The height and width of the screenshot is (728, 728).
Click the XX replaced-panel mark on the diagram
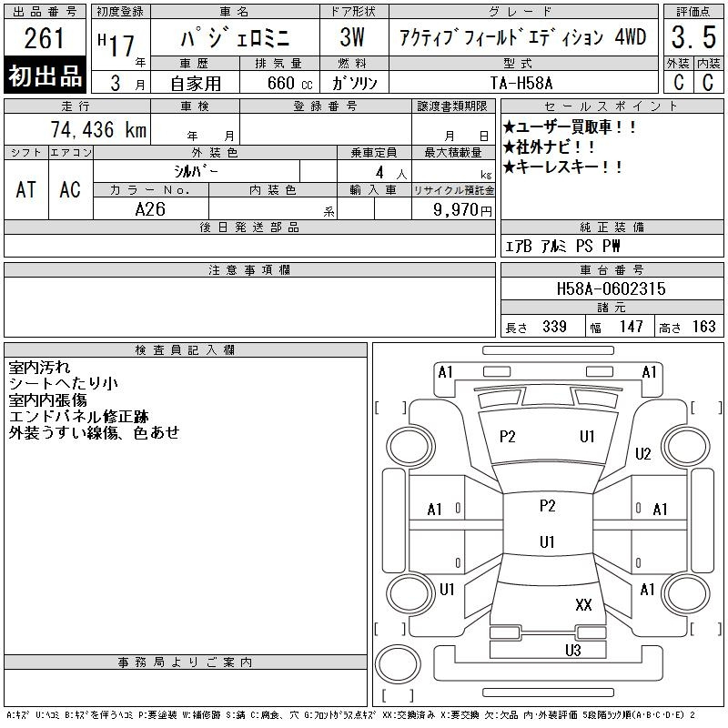point(583,605)
